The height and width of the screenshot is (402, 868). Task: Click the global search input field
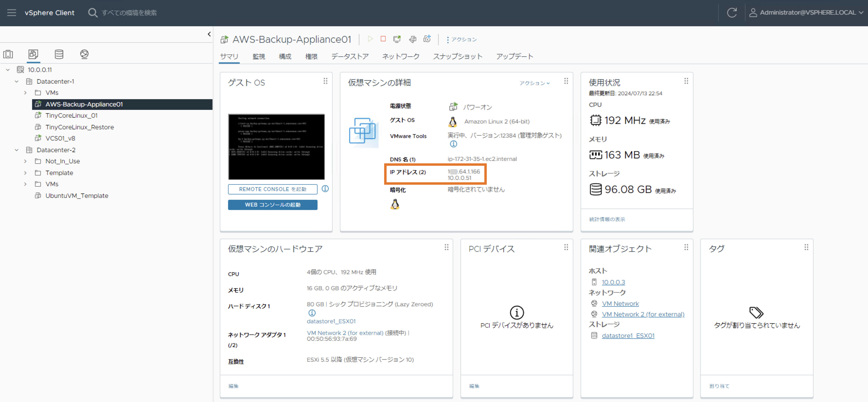click(129, 13)
